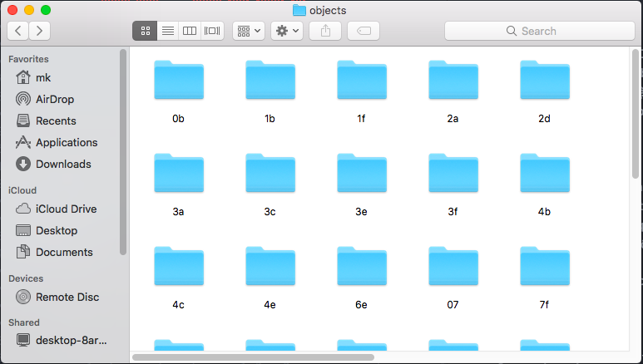Screen dimensions: 643x364
Task: Open iCloud Drive in the sidebar
Action: pos(57,209)
